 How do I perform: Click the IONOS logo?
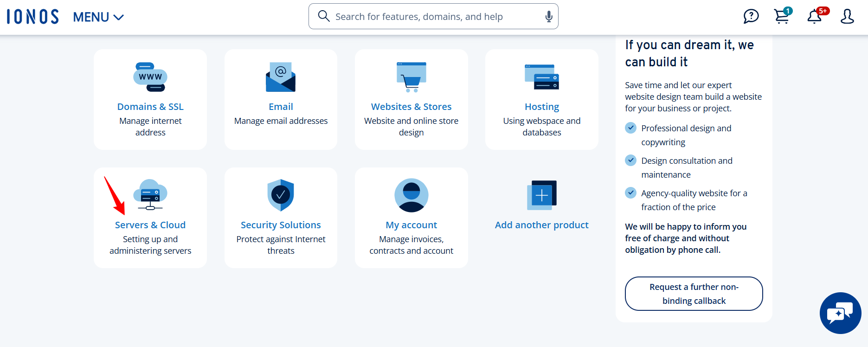pyautogui.click(x=33, y=17)
